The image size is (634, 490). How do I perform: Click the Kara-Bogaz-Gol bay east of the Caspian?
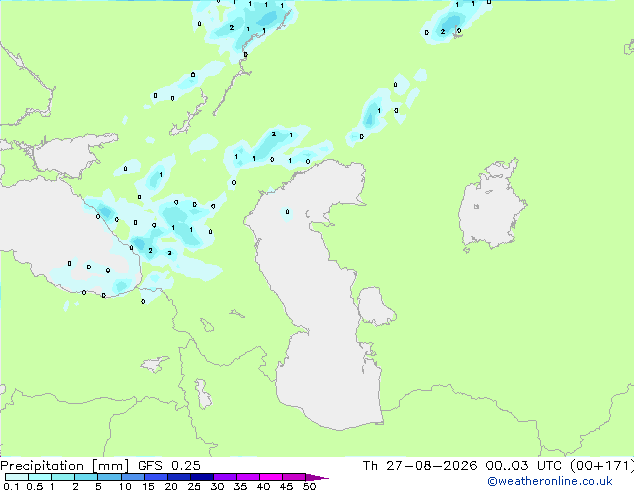tap(375, 306)
